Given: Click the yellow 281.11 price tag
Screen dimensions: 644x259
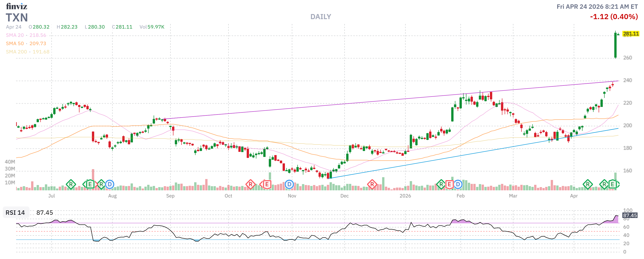Looking at the screenshot, I should 630,33.
